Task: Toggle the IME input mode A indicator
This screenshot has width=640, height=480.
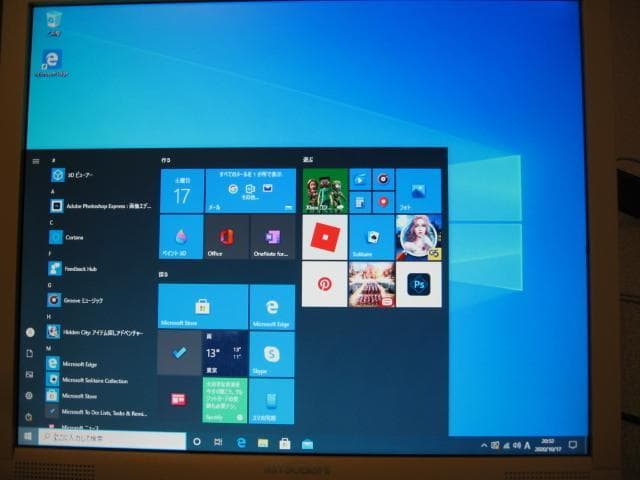Action: pyautogui.click(x=527, y=445)
